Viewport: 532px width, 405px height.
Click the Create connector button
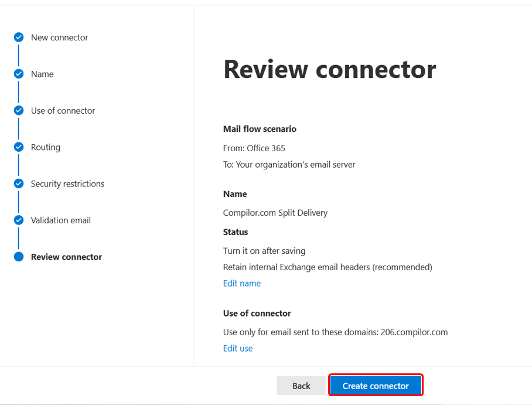point(376,385)
